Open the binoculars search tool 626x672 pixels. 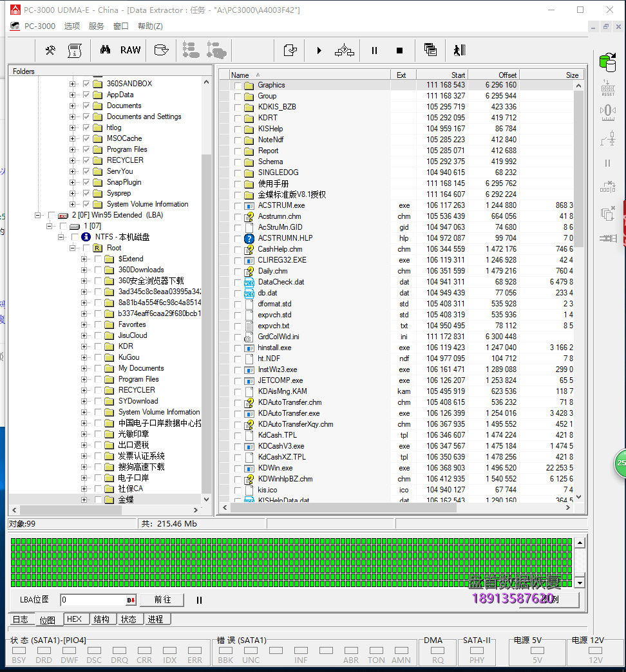pos(105,50)
